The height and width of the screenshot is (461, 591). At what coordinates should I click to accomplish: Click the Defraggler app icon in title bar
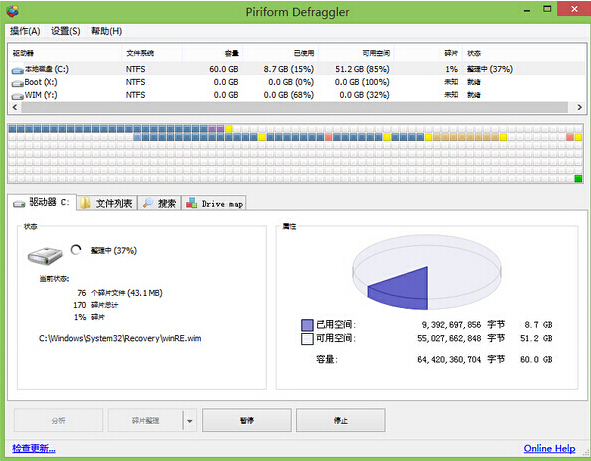[x=12, y=12]
